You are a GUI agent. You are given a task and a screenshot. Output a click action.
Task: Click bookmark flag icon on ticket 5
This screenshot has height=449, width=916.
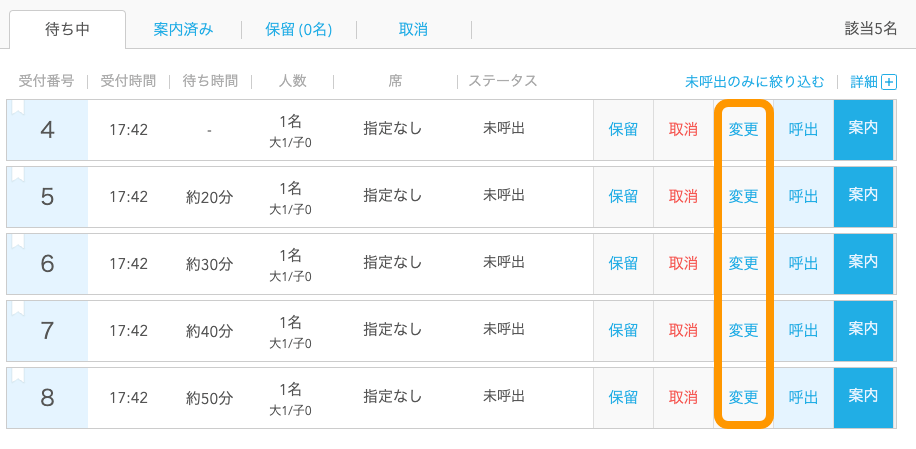(19, 175)
